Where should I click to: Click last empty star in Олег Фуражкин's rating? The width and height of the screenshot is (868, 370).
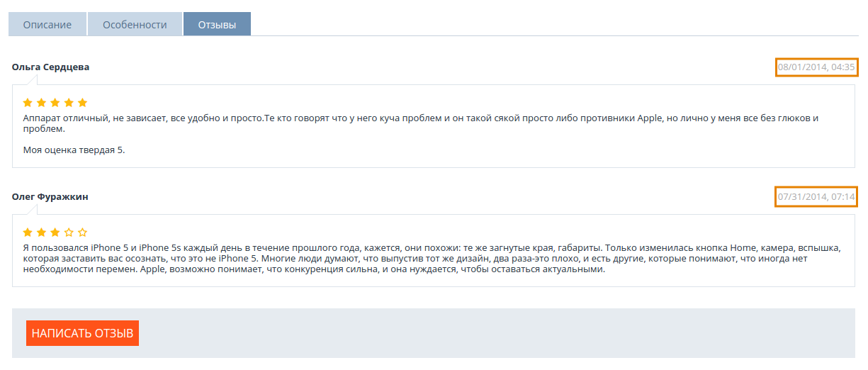point(82,232)
